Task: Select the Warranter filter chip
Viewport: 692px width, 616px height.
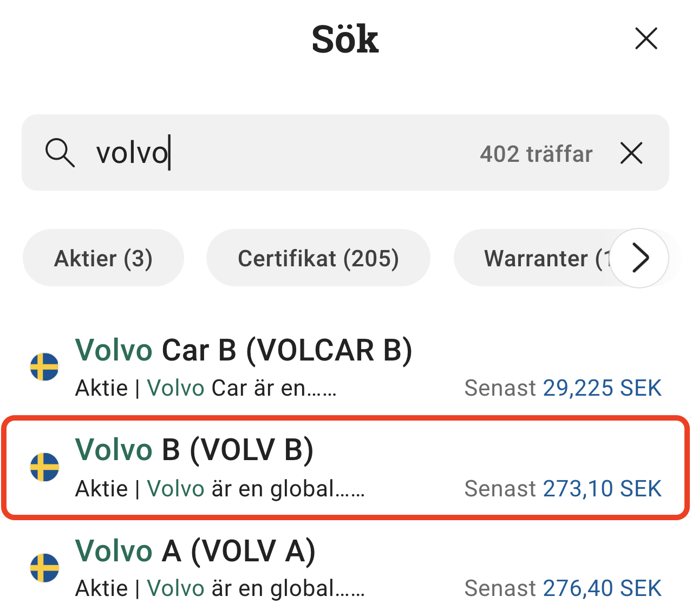Action: (x=541, y=258)
